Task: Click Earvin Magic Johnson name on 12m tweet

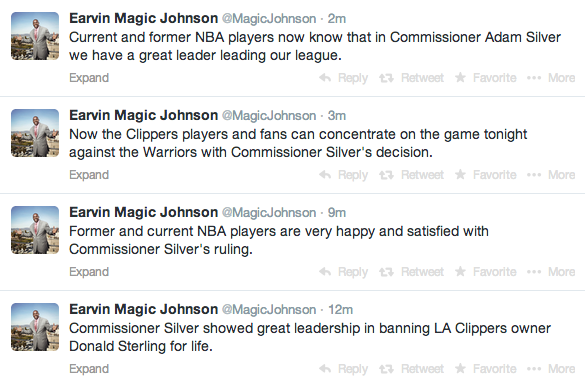Action: pos(144,309)
